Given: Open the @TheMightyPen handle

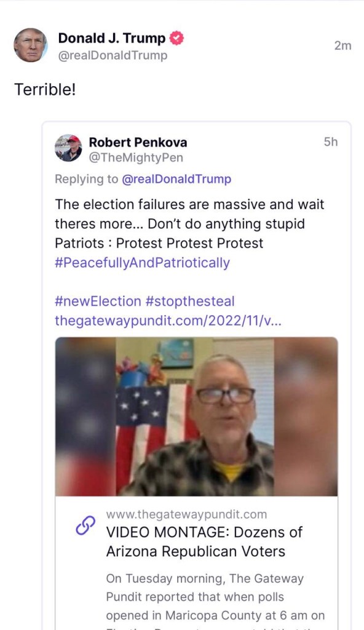Looking at the screenshot, I should (136, 157).
